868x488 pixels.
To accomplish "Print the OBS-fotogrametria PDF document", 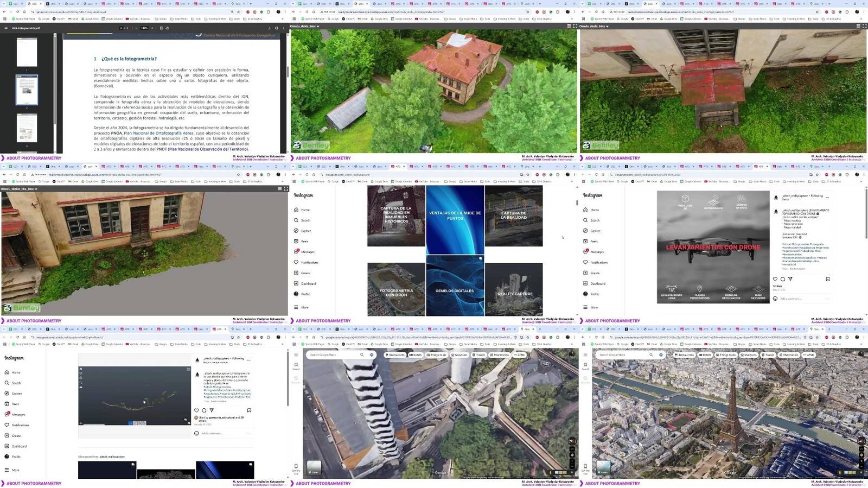I will (x=277, y=28).
